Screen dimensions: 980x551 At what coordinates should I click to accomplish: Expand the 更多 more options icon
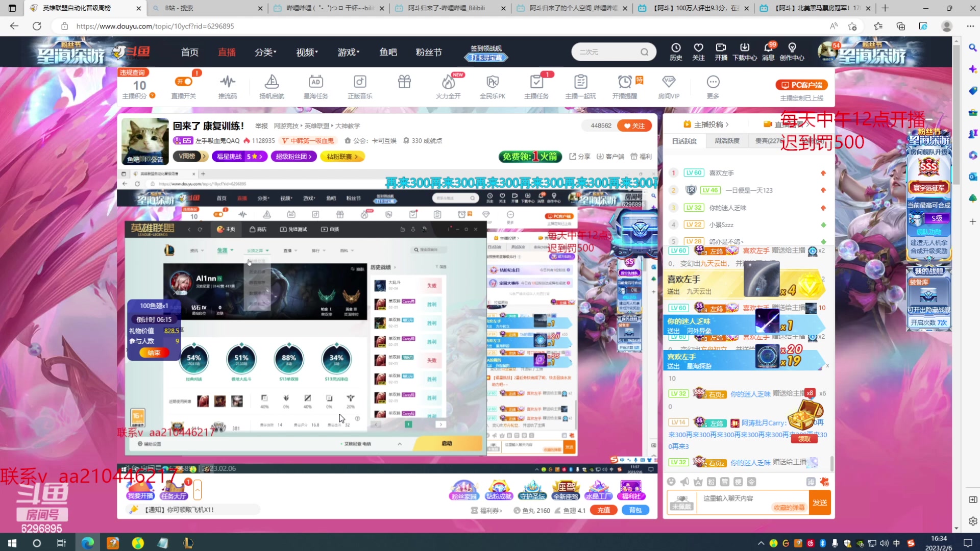(x=713, y=86)
